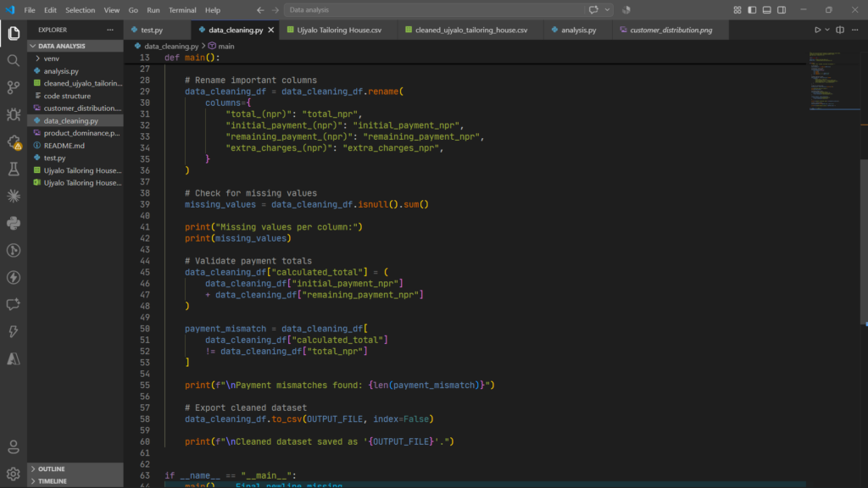The width and height of the screenshot is (868, 488).
Task: Click the agent icon beside the command center
Action: click(626, 10)
